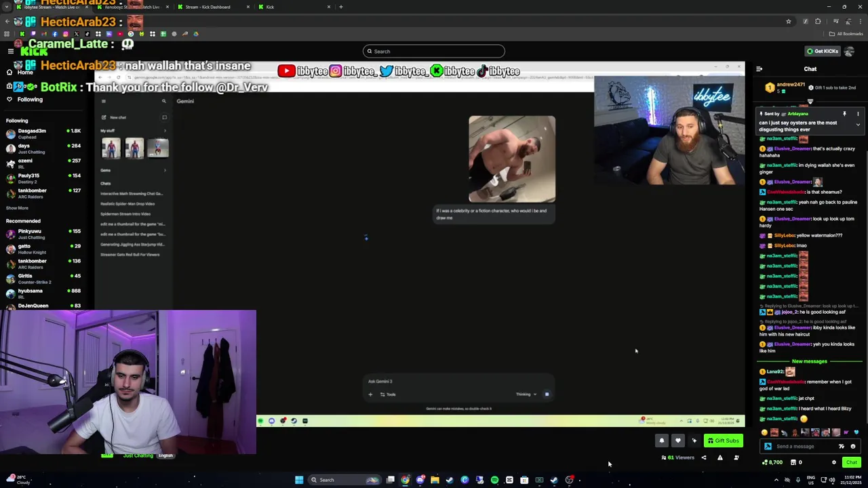Open the chat identity badge icon
Viewport: 868px width, 488px height.
[768, 447]
